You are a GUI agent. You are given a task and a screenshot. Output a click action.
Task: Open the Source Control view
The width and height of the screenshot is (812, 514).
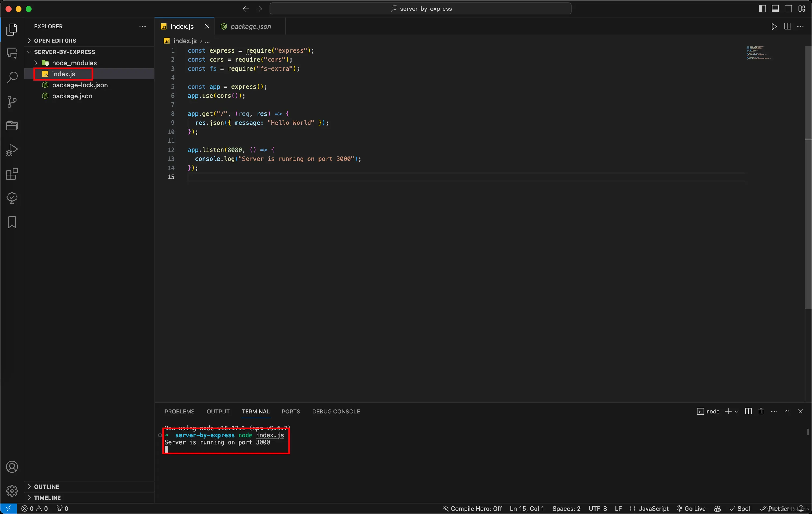[12, 102]
